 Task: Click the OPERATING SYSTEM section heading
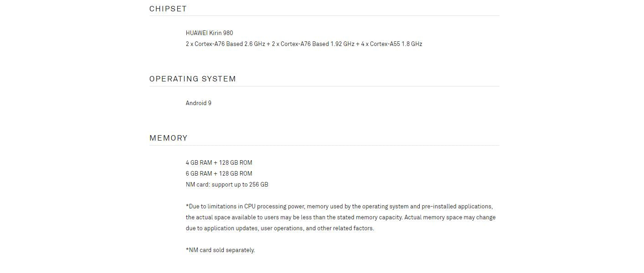coord(192,79)
